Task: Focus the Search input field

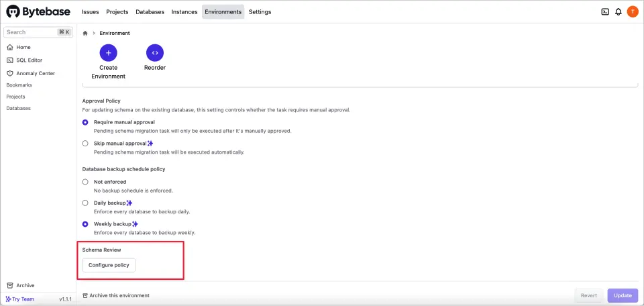Action: tap(30, 32)
